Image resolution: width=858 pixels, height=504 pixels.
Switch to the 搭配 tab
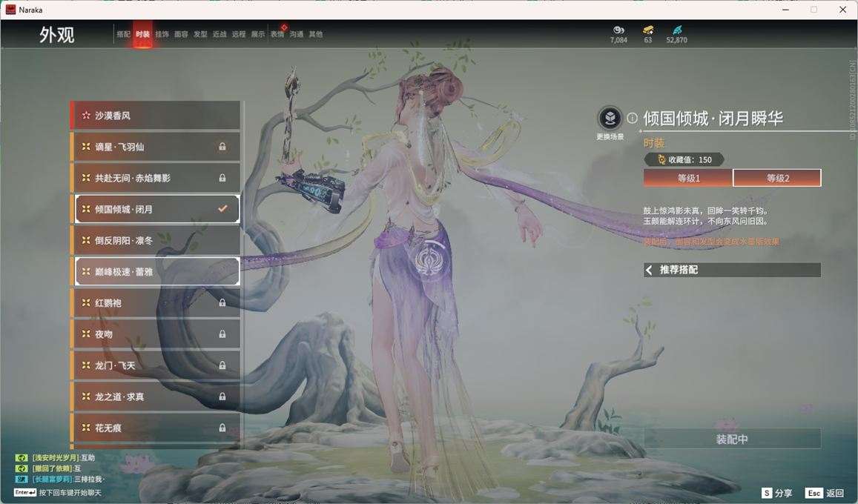(x=124, y=33)
